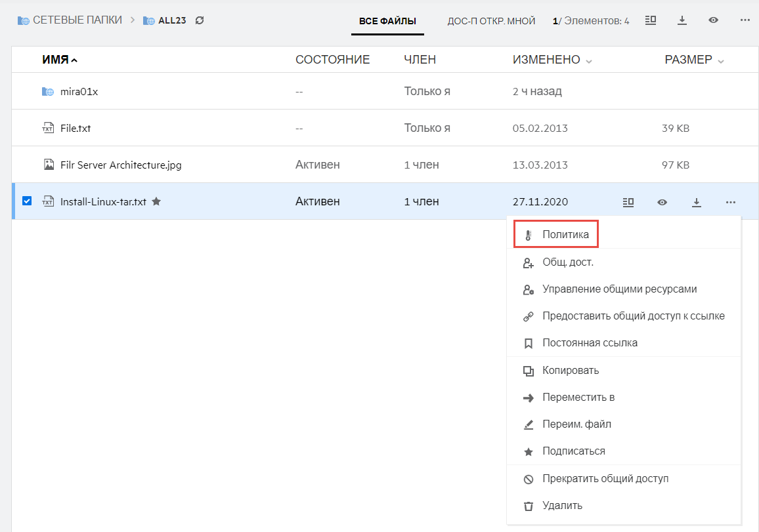
Task: Open Filr Server Architecture.jpg
Action: pyautogui.click(x=121, y=165)
